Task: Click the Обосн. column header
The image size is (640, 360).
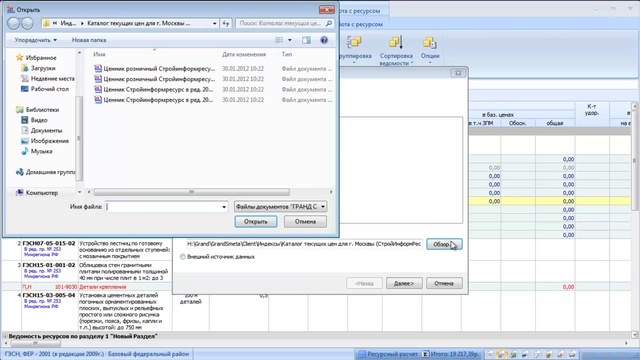Action: coord(518,123)
